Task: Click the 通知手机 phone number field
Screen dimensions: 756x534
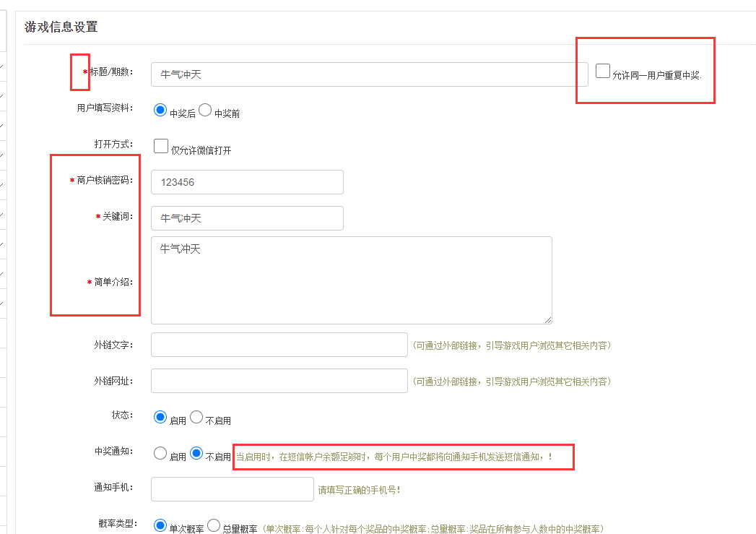Action: point(232,489)
